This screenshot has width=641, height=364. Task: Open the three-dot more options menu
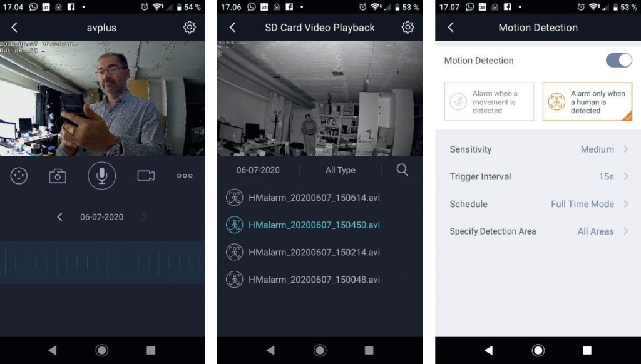tap(185, 176)
